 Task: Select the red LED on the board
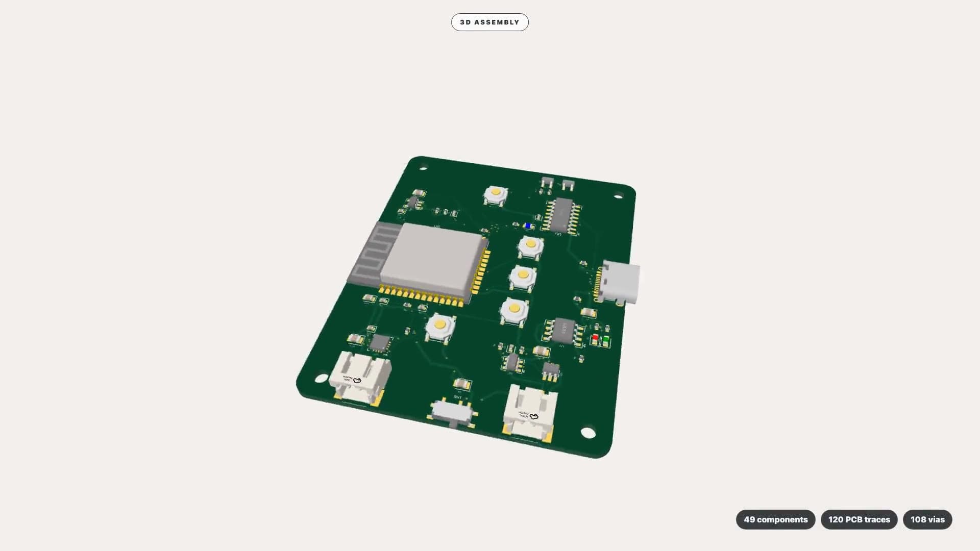pos(595,338)
